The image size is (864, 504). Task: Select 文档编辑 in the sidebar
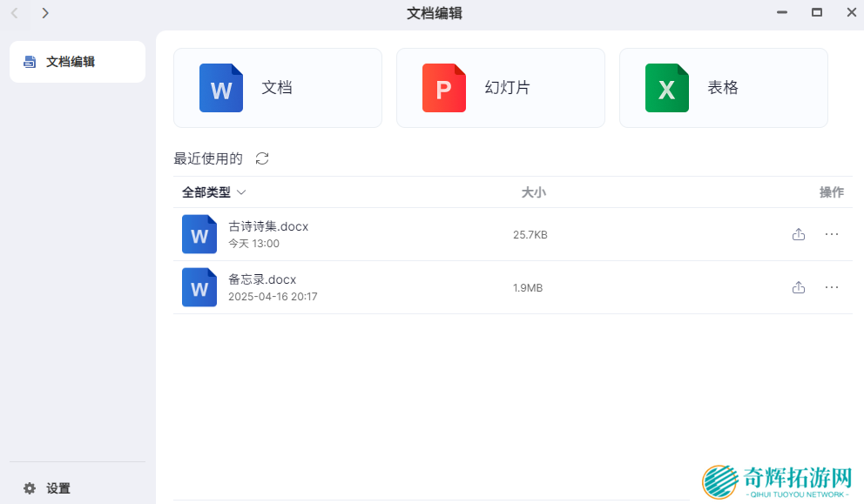point(77,62)
